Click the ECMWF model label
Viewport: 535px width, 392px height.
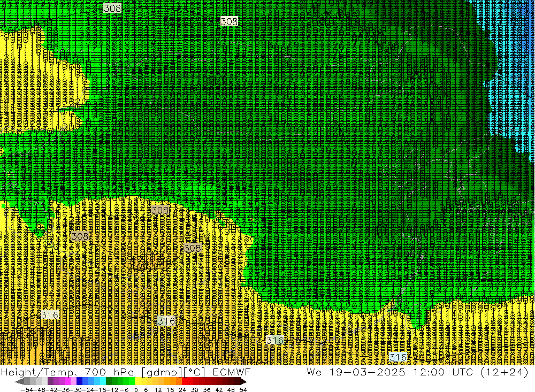pyautogui.click(x=231, y=372)
